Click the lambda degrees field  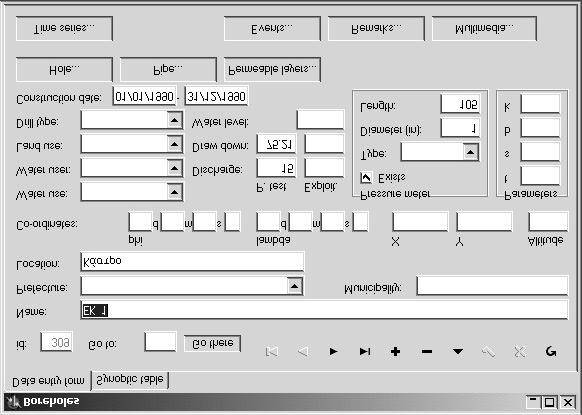[268, 222]
